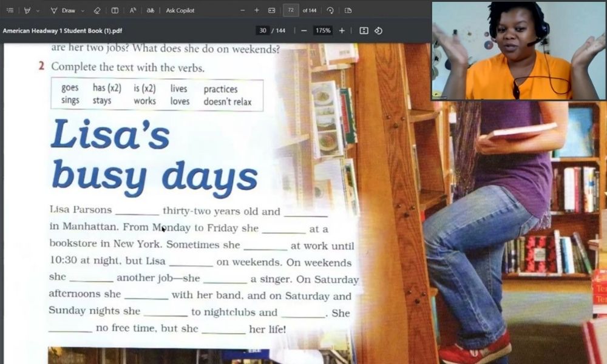Open Ask Copilot
The height and width of the screenshot is (364, 607).
(180, 10)
